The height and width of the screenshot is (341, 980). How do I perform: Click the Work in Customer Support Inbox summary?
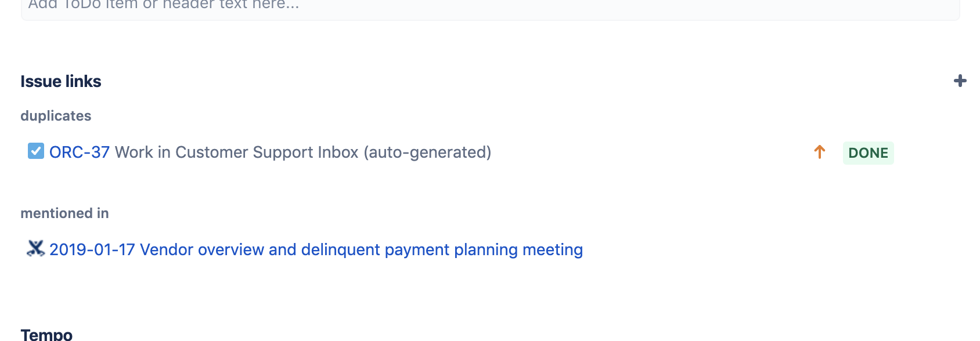click(236, 152)
